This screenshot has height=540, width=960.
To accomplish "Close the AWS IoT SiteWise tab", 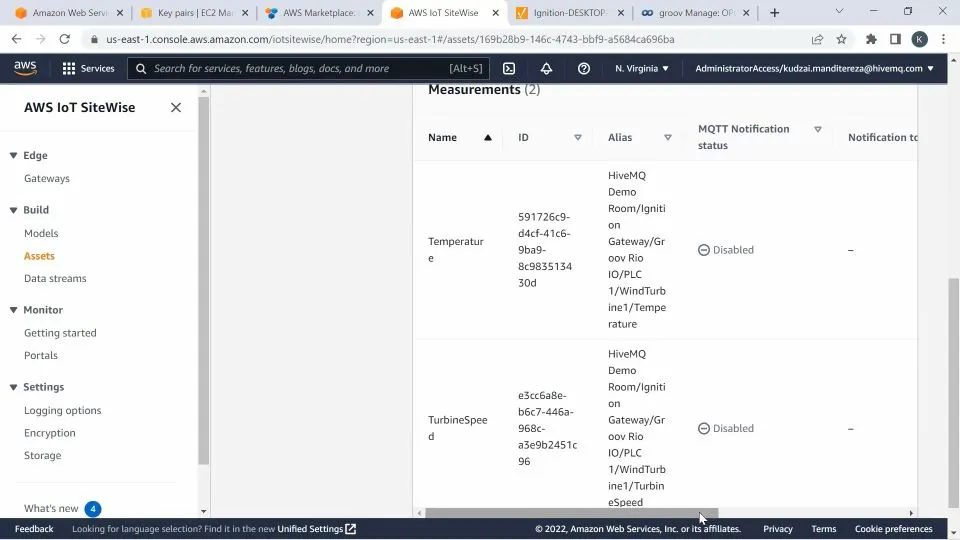I will coord(495,13).
